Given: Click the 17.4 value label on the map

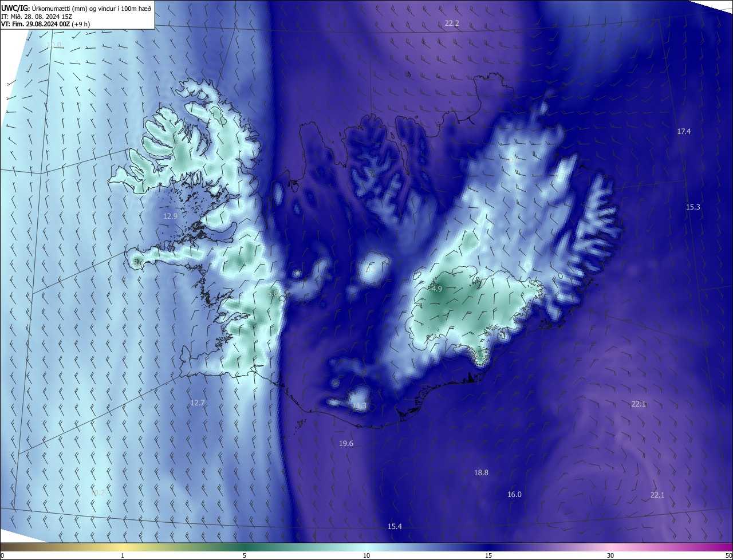Looking at the screenshot, I should pyautogui.click(x=684, y=132).
